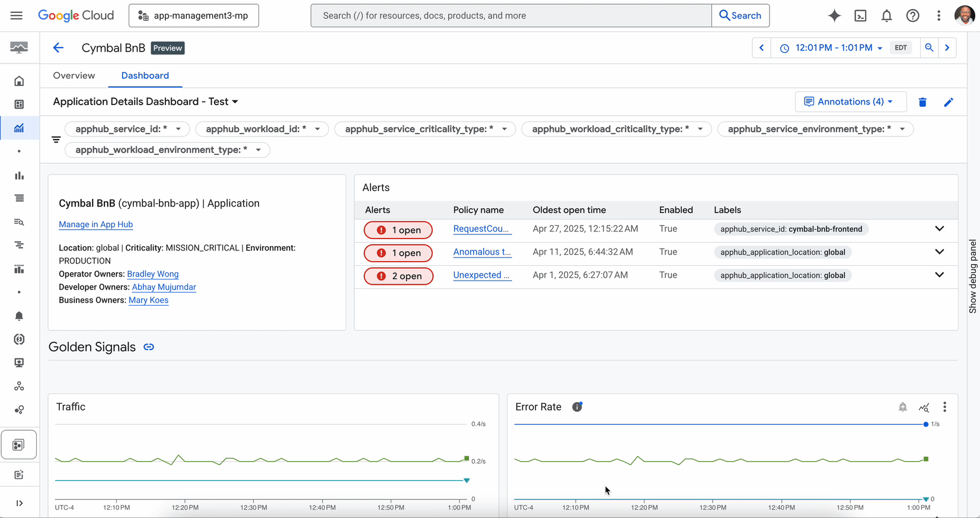Click the Search button

(740, 15)
